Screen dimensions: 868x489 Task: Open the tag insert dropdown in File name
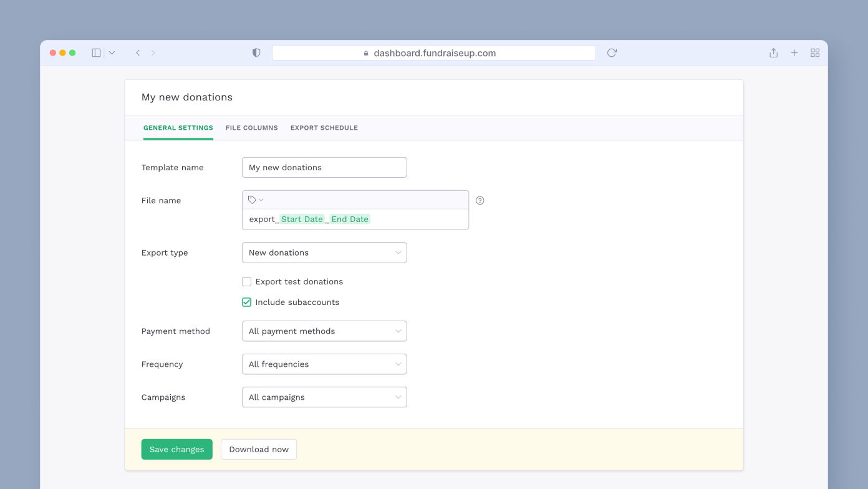tap(256, 200)
